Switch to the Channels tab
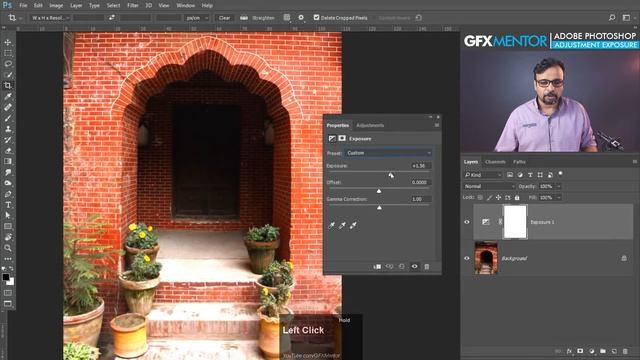This screenshot has width=640, height=360. (496, 162)
